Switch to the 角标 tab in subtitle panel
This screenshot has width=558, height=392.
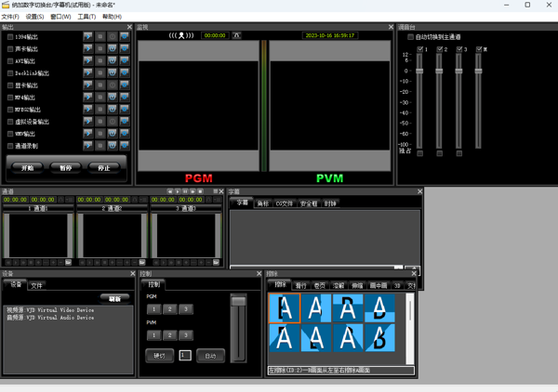[x=262, y=203]
